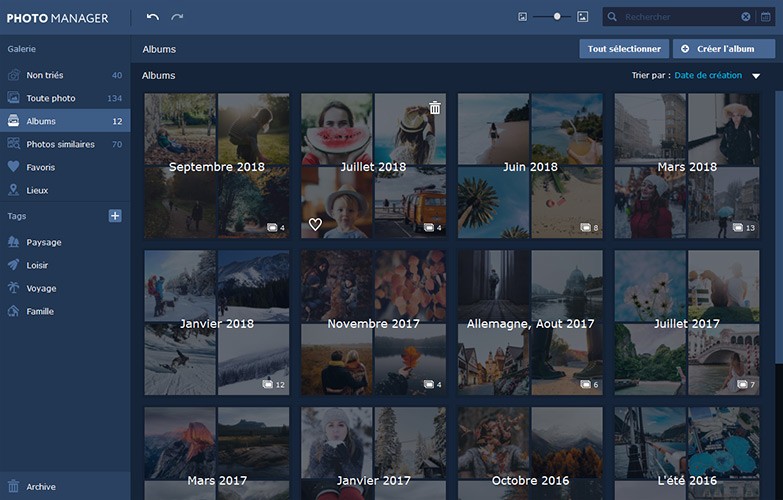Click the Toute photo sidebar icon
The height and width of the screenshot is (500, 783).
[13, 97]
